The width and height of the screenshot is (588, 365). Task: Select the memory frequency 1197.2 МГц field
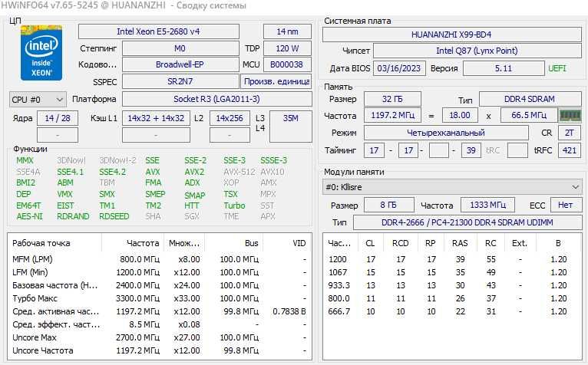pyautogui.click(x=392, y=116)
